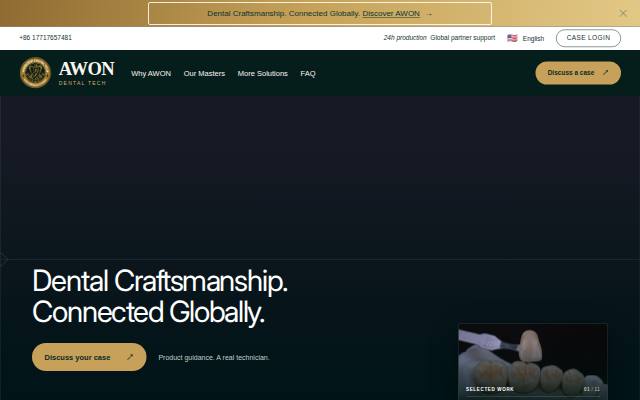The image size is (640, 400).
Task: Close the gold announcement banner
Action: point(622,13)
